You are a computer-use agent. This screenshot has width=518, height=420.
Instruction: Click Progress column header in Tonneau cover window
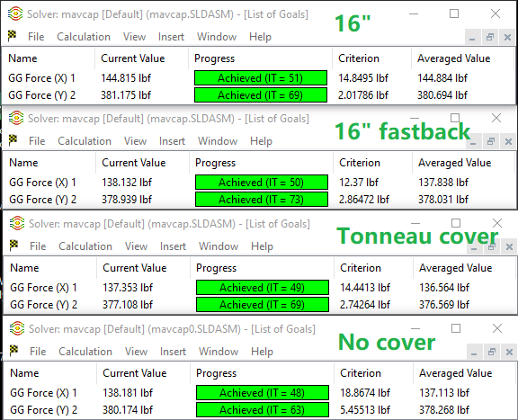click(x=262, y=268)
